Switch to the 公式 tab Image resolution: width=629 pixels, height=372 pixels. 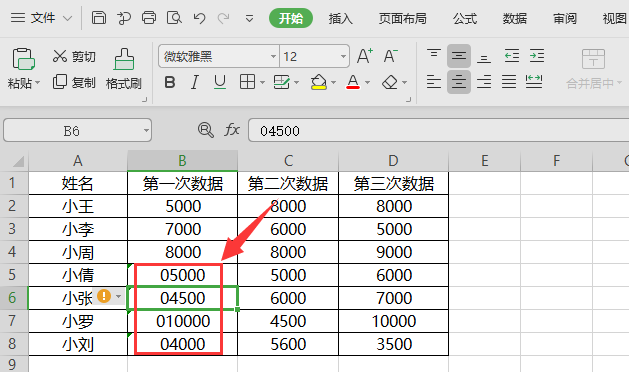[x=465, y=18]
